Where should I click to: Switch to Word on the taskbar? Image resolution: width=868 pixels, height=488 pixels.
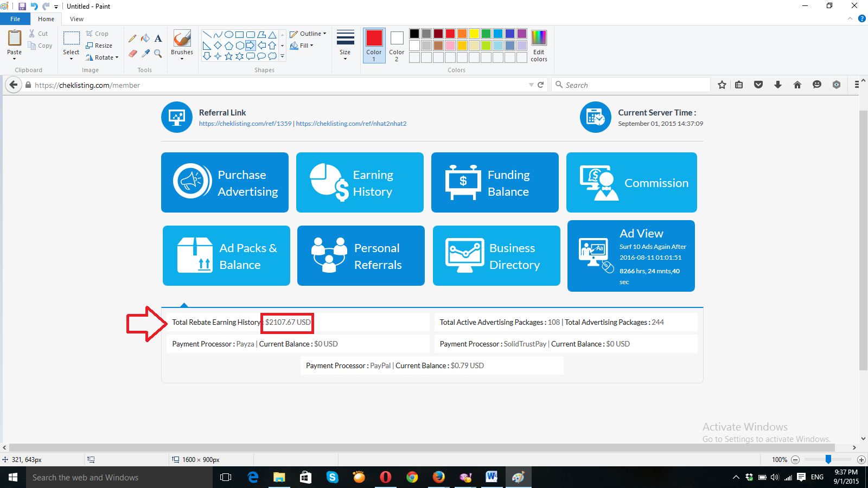point(492,477)
